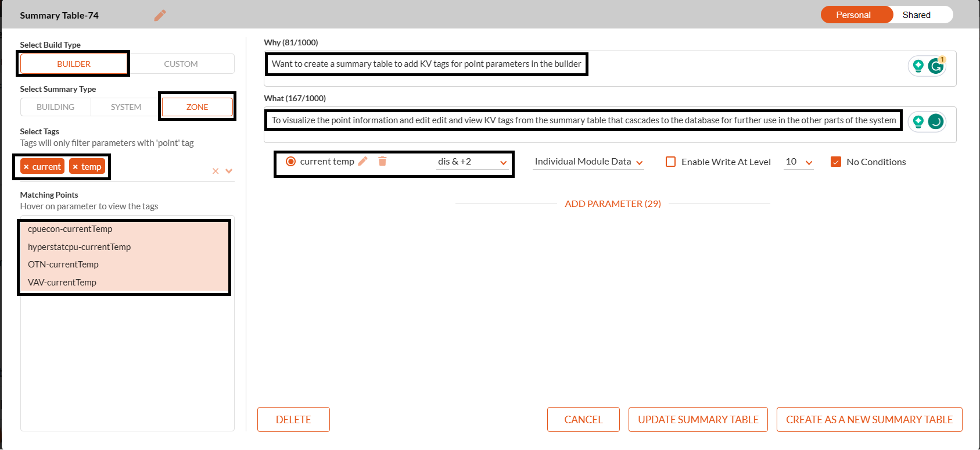The width and height of the screenshot is (980, 450).
Task: Click UPDATE SUMMARY TABLE button
Action: click(698, 420)
